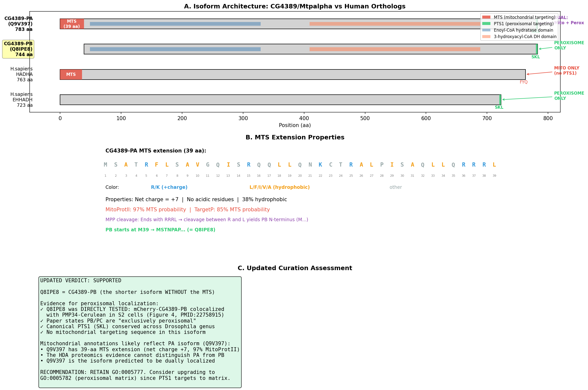The height and width of the screenshot is (390, 588).
Task: Click the x-axis tick label 500
Action: pos(365,119)
